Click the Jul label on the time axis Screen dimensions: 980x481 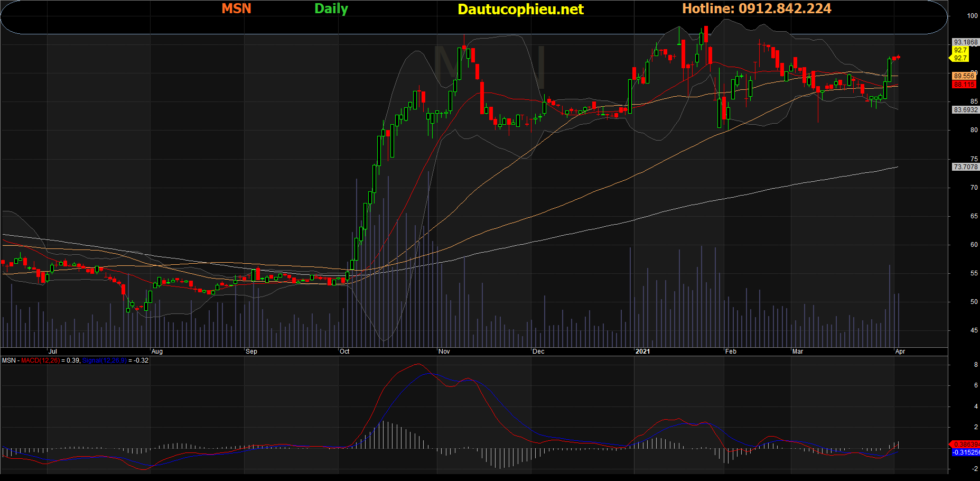click(52, 351)
